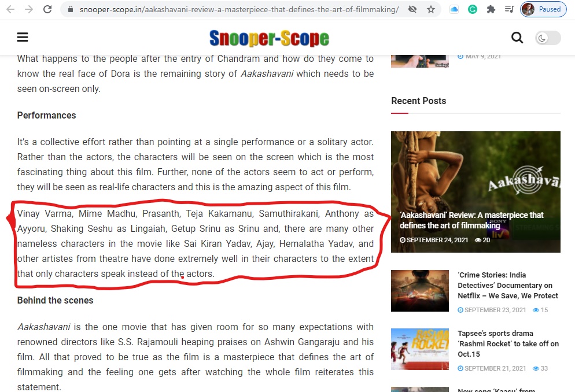Image resolution: width=575 pixels, height=392 pixels.
Task: Reload the page with the refresh icon
Action: pyautogui.click(x=47, y=9)
